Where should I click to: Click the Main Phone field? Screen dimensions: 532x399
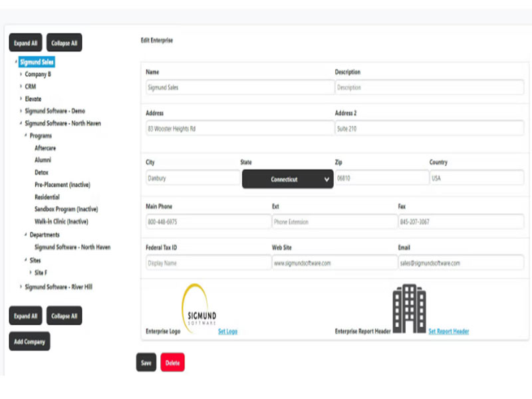click(x=208, y=222)
